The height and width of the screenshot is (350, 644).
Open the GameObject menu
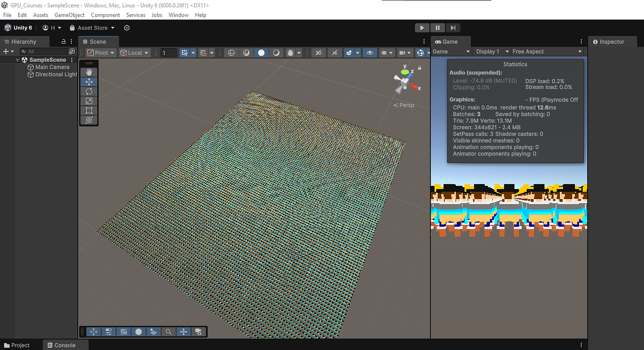click(69, 15)
